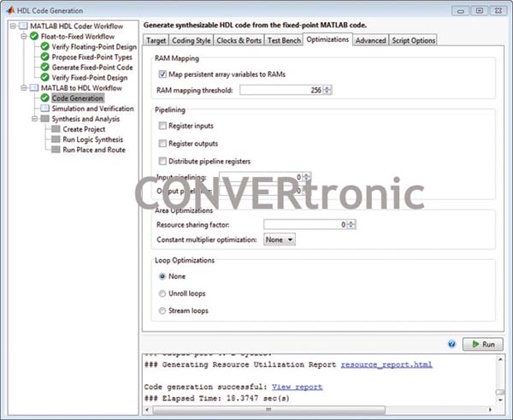Select Verify Fixed-Point Design tree item

tap(89, 78)
